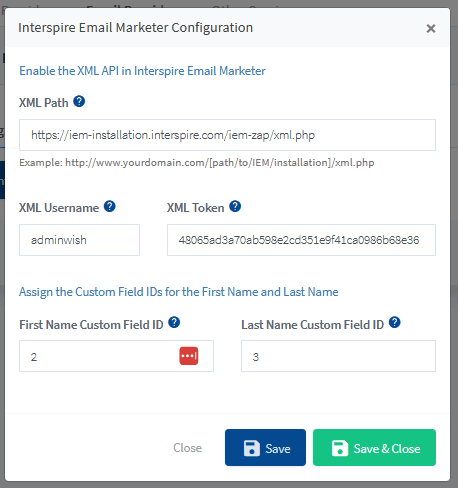Click the Last Name Custom Field ID label
Viewport: 458px width, 488px height.
click(313, 325)
